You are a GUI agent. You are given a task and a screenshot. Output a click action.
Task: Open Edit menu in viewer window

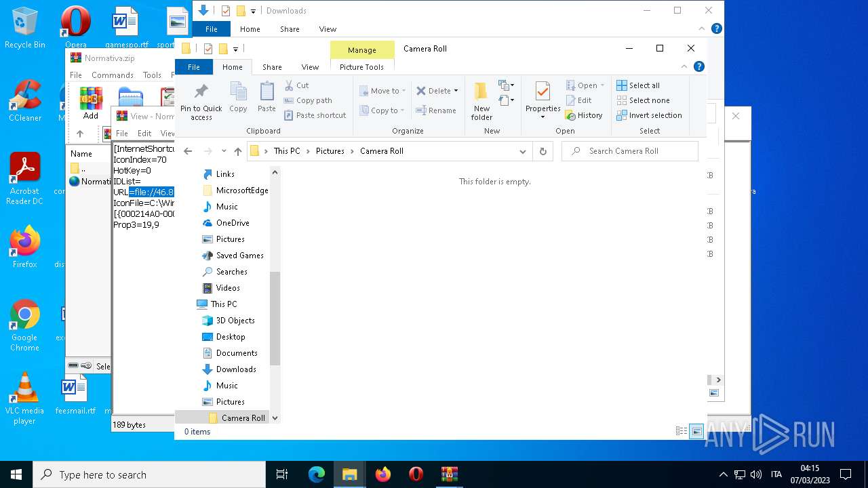[144, 134]
